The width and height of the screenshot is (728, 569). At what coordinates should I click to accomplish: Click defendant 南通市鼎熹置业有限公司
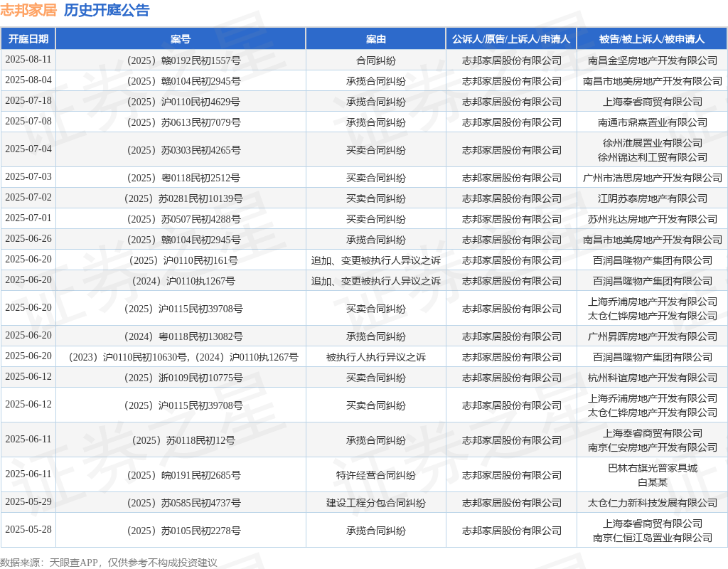pos(653,122)
